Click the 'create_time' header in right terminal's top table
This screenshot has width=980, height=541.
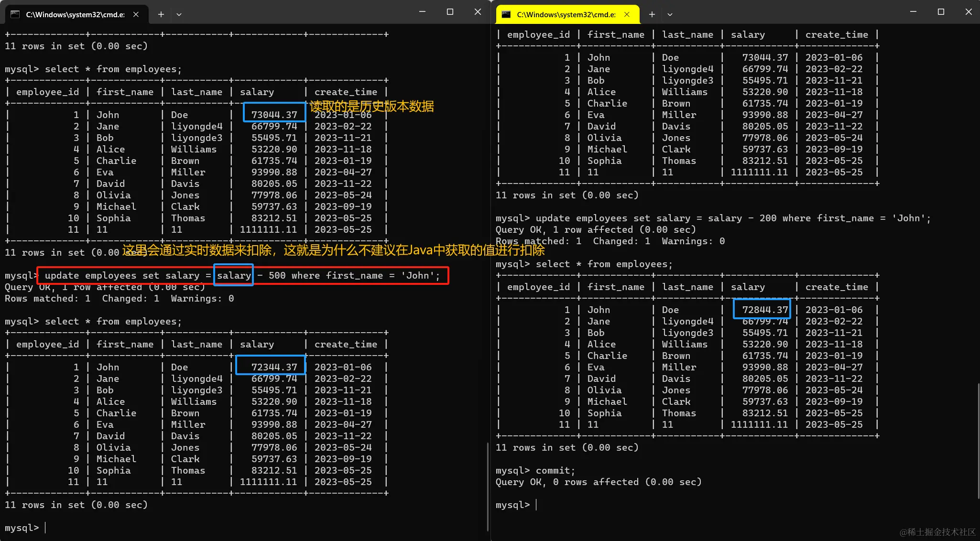[x=837, y=34]
